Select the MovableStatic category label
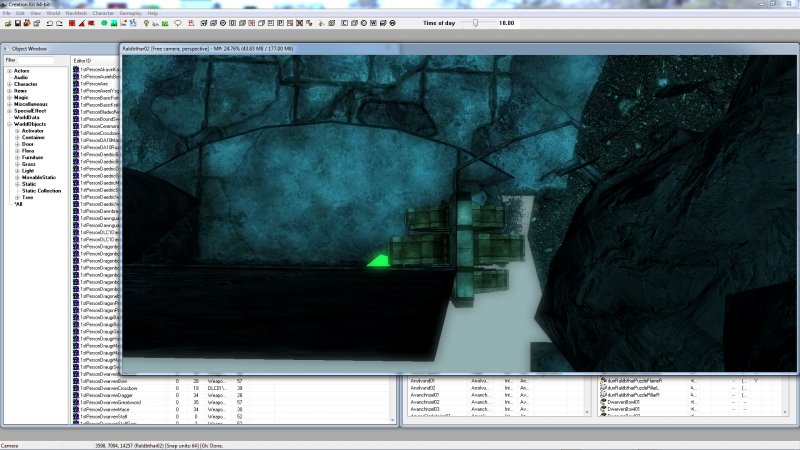The height and width of the screenshot is (450, 800). [39, 178]
